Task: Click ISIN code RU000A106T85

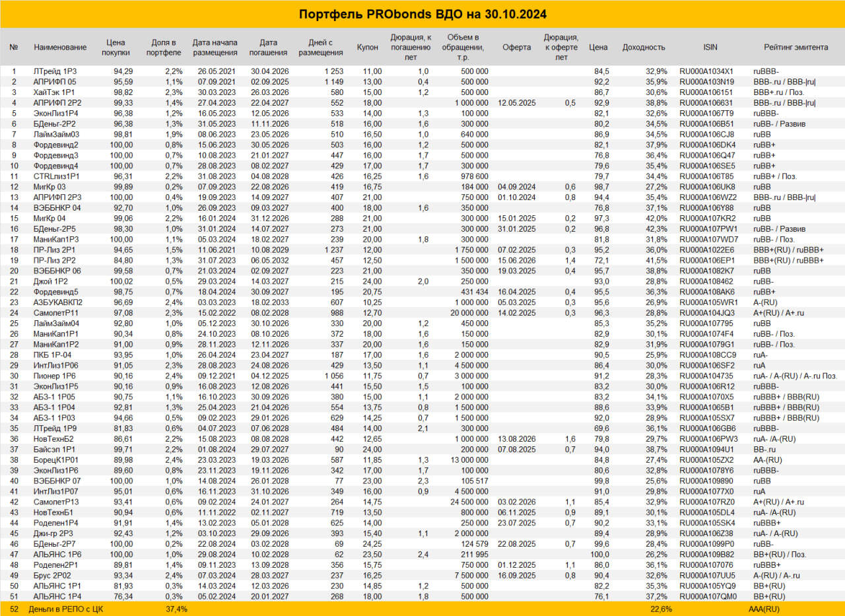Action: click(706, 176)
